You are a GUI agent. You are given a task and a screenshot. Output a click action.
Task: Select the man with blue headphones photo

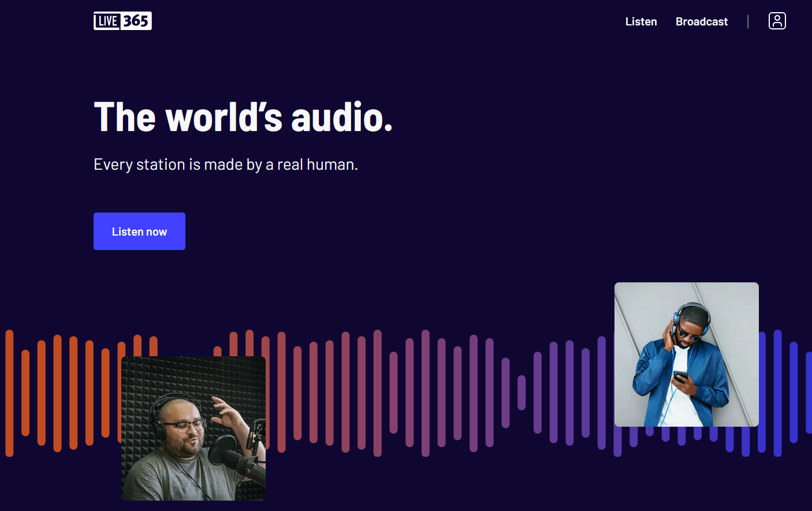pos(687,355)
